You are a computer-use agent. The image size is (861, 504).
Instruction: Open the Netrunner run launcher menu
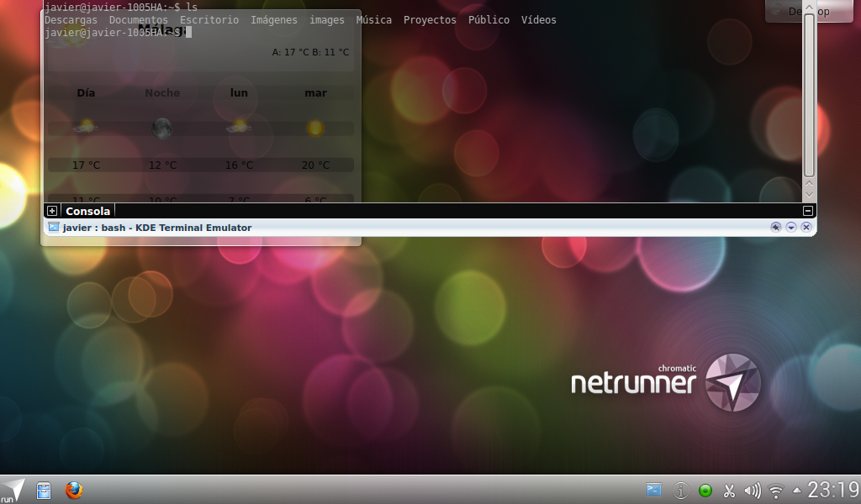pos(12,490)
